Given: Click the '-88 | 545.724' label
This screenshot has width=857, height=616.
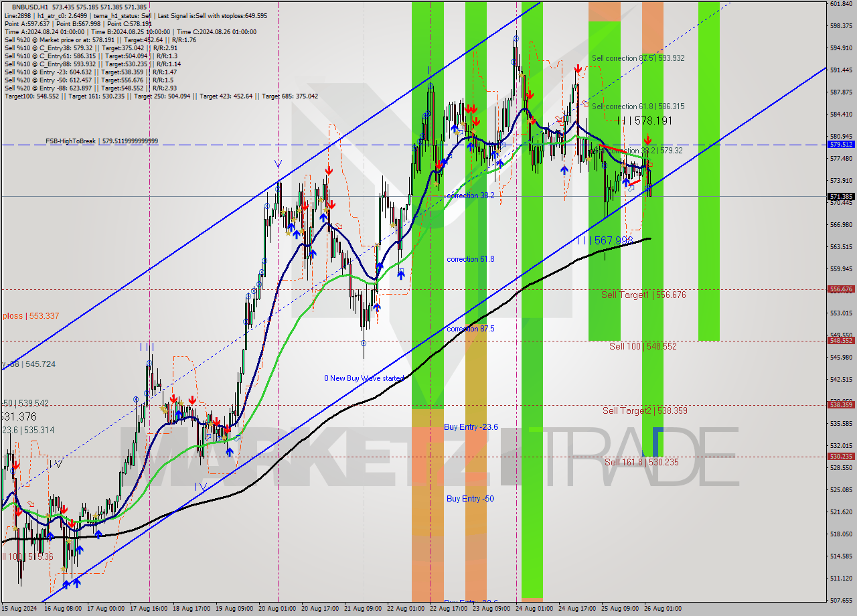Looking at the screenshot, I should point(29,364).
